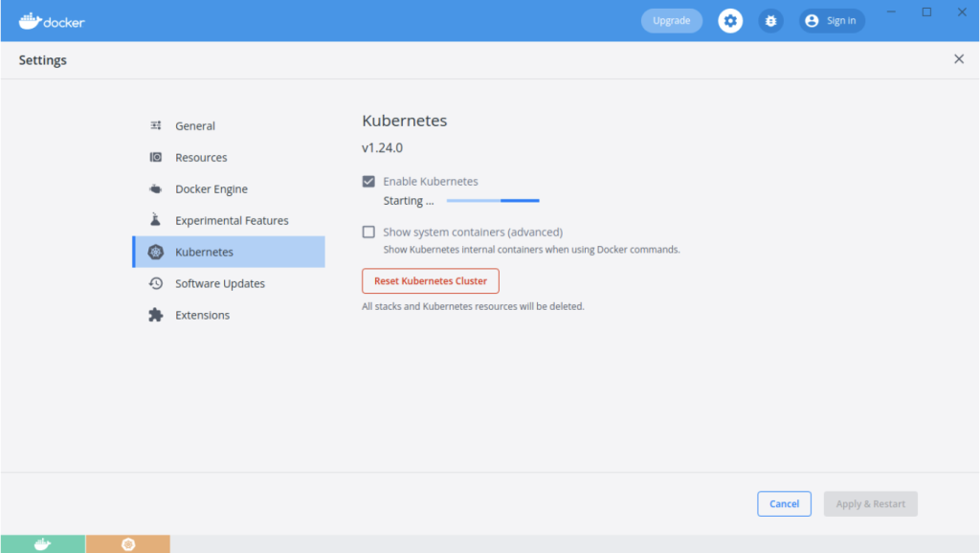Click the Upgrade button
The image size is (980, 553).
[x=671, y=21]
